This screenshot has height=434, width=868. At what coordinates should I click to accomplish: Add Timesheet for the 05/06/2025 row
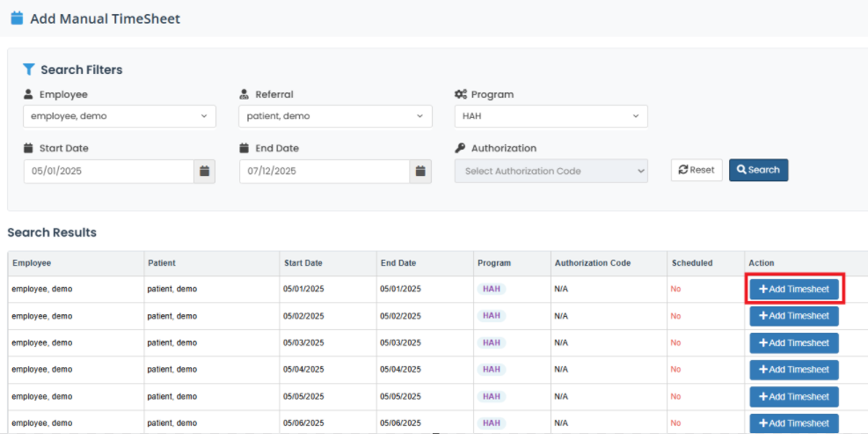coord(794,423)
